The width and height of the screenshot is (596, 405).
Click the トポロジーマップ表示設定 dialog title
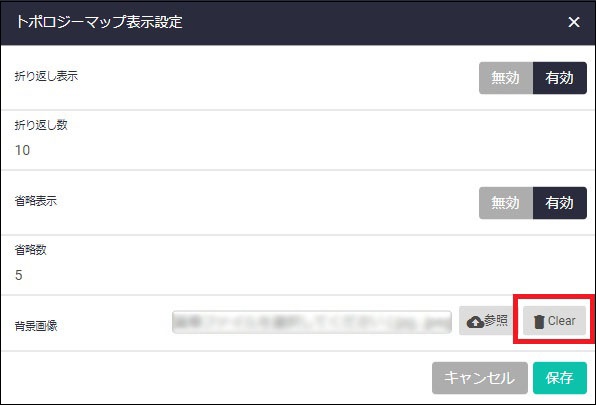click(x=99, y=22)
